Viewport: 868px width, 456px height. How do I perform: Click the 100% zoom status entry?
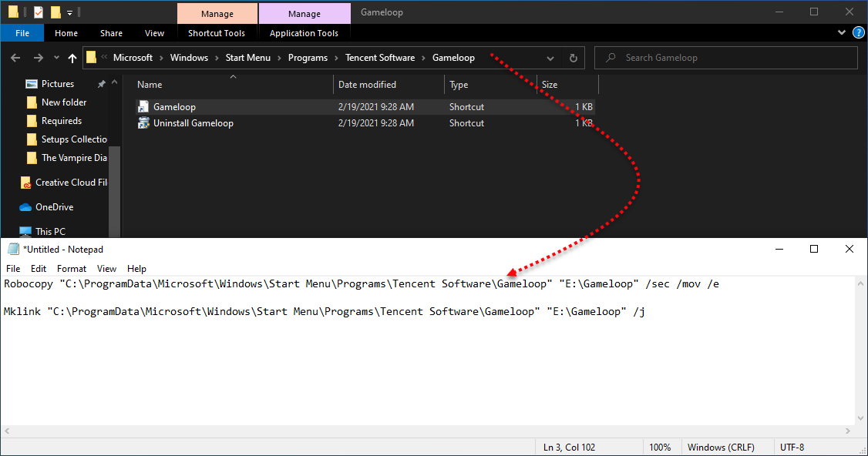660,448
